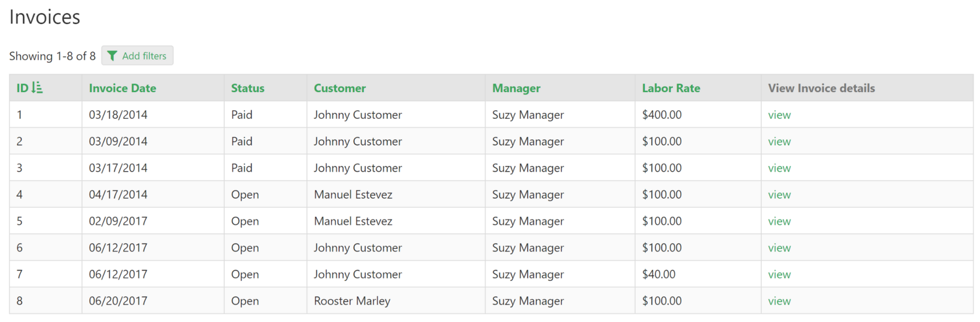Open view link for invoice 6

click(779, 248)
